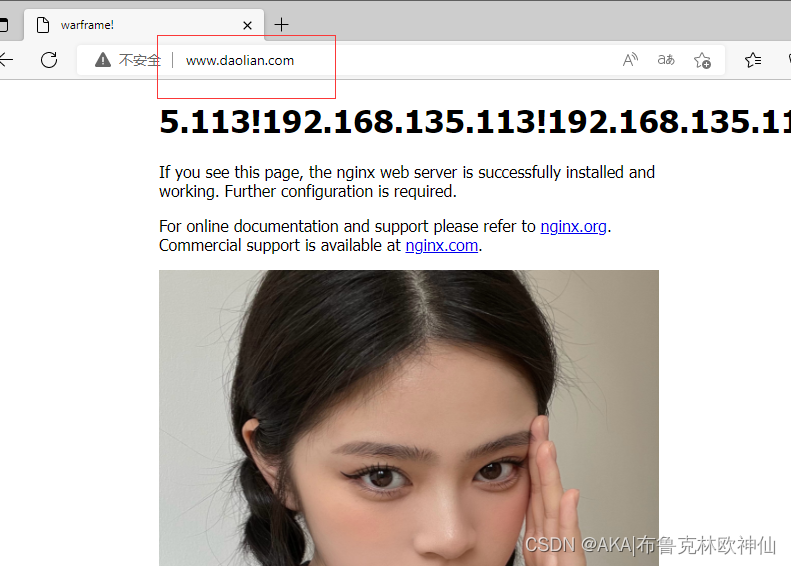Open the Favorites list icon
Image resolution: width=791 pixels, height=566 pixels.
click(753, 60)
